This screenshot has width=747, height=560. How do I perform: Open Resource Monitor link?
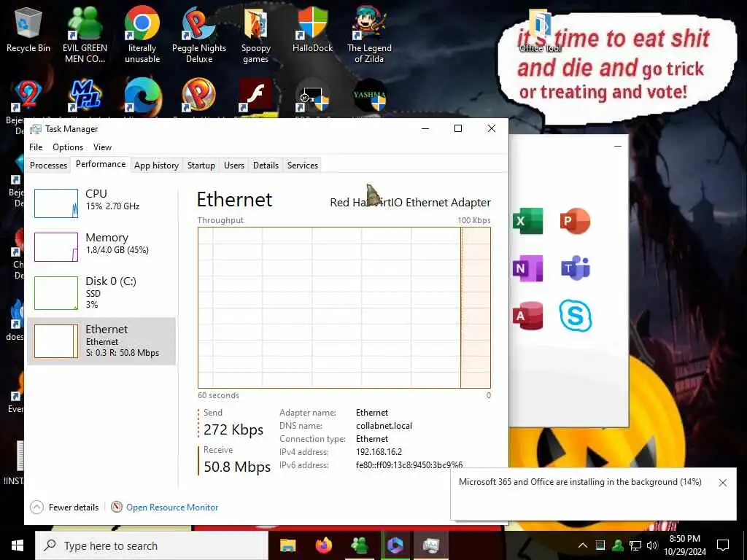tap(172, 507)
